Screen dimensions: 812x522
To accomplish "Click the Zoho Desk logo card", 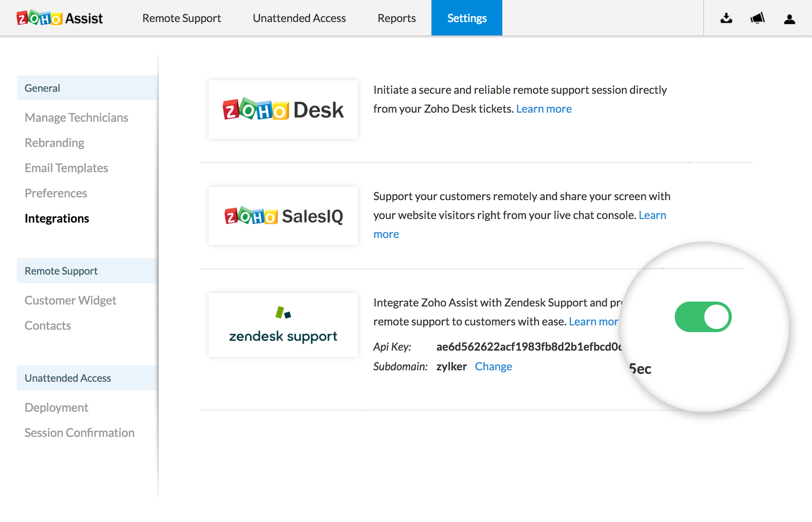I will click(x=283, y=110).
